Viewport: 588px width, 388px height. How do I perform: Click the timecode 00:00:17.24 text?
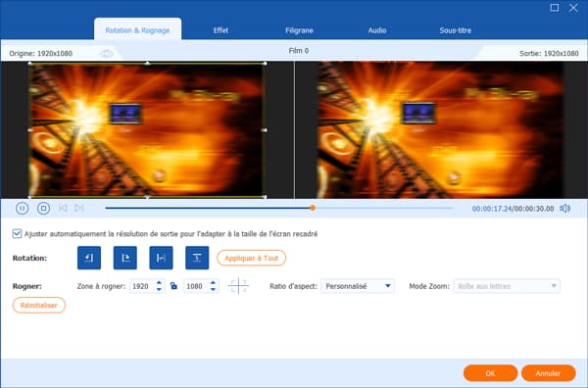point(492,209)
